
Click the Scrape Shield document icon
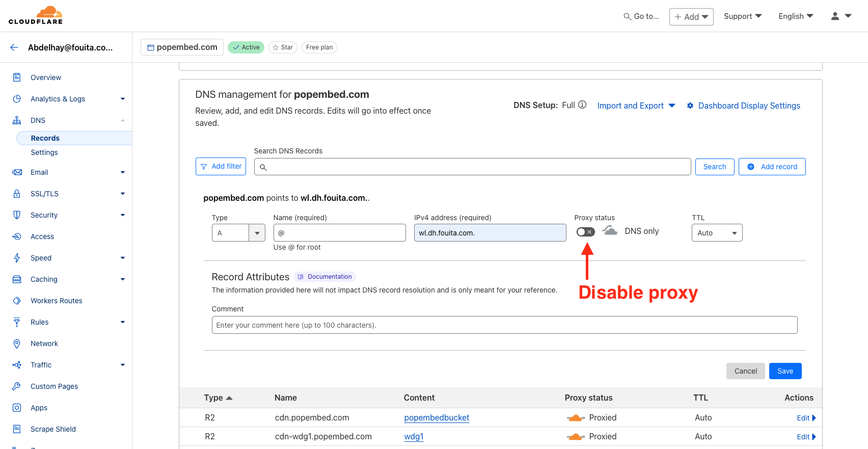pos(17,429)
